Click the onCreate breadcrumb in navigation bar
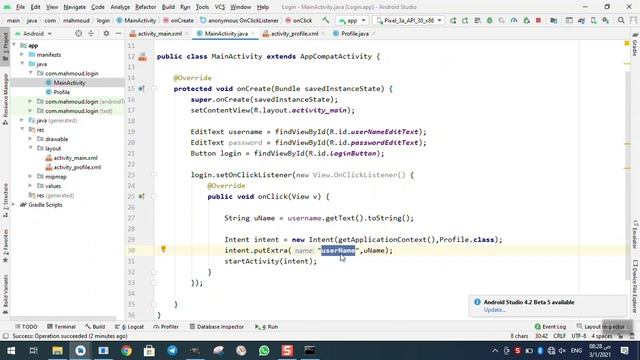Image resolution: width=640 pixels, height=360 pixels. (178, 20)
